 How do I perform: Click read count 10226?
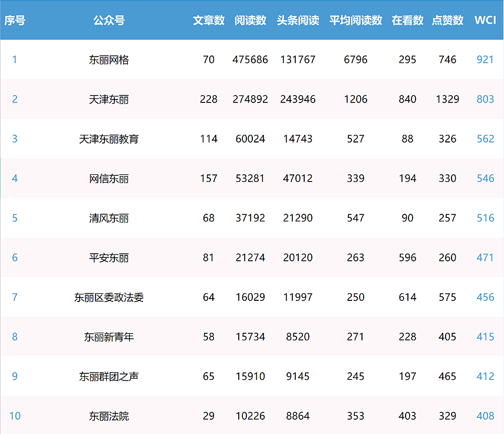(251, 416)
